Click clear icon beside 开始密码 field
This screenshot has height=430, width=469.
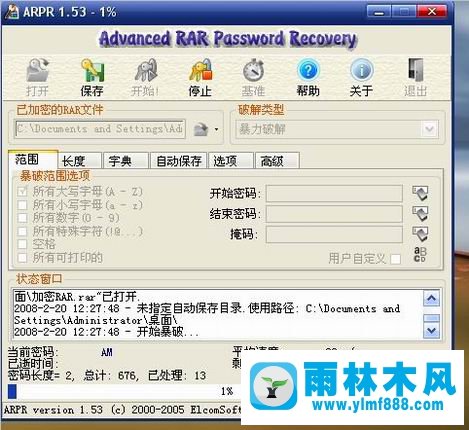tap(420, 193)
